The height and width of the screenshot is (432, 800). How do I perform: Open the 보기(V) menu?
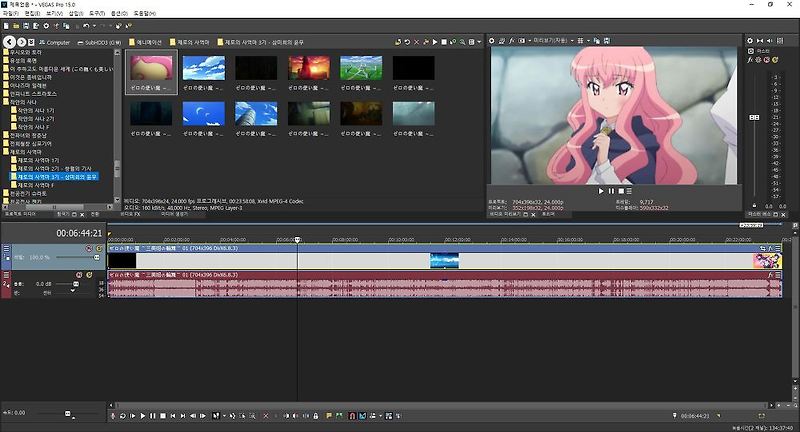click(54, 13)
